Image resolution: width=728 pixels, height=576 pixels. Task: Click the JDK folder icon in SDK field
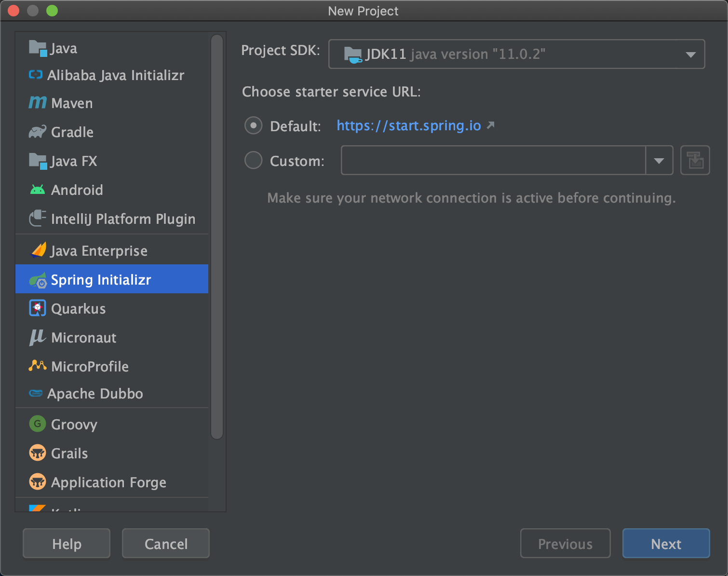point(353,55)
